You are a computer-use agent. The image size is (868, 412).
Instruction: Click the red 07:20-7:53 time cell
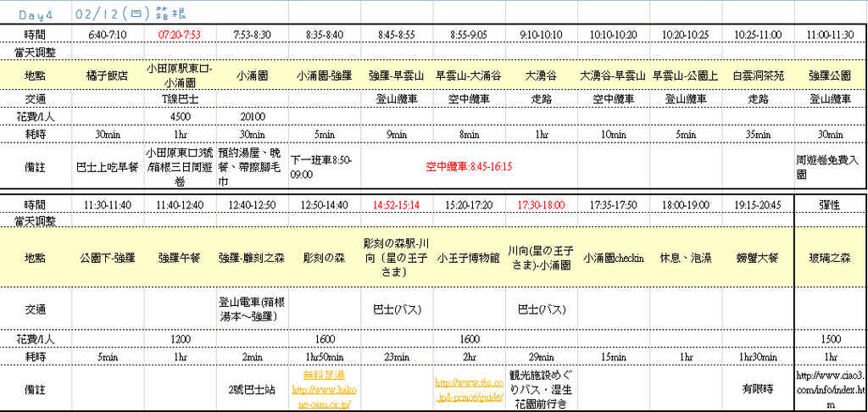[x=180, y=35]
